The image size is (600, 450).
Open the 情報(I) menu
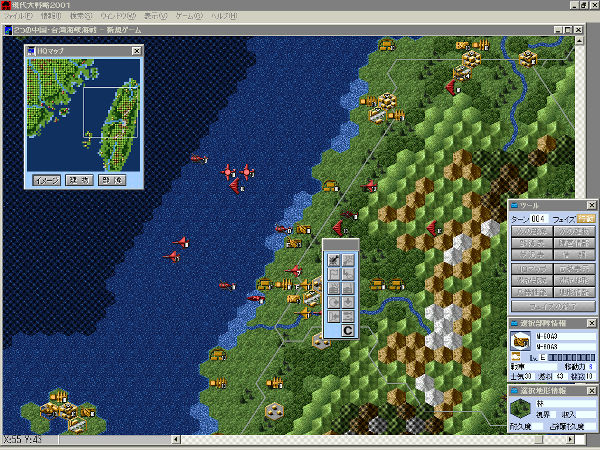coord(51,16)
